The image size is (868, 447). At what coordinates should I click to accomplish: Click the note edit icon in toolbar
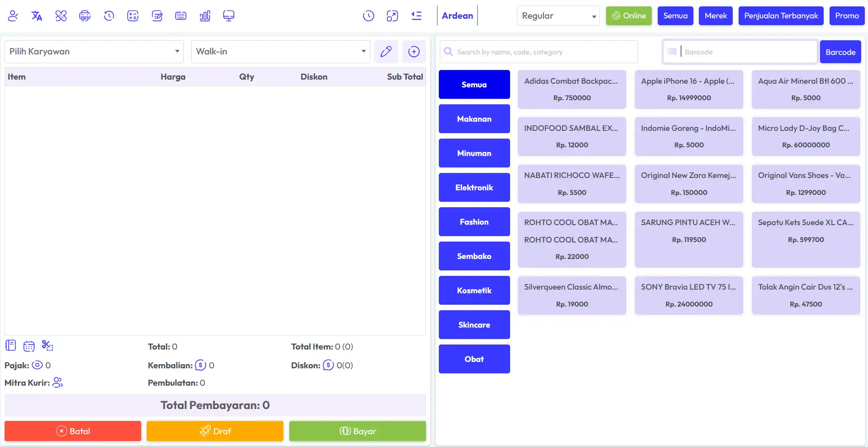(x=157, y=16)
